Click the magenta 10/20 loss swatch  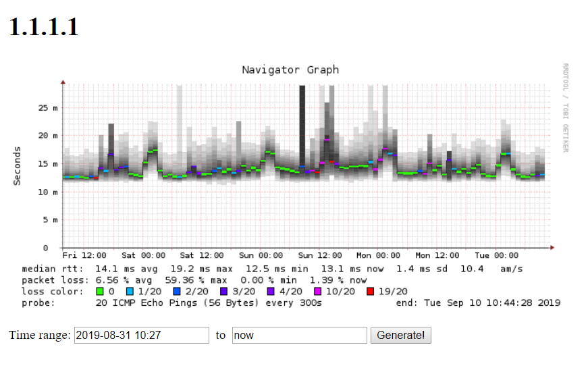tap(317, 292)
